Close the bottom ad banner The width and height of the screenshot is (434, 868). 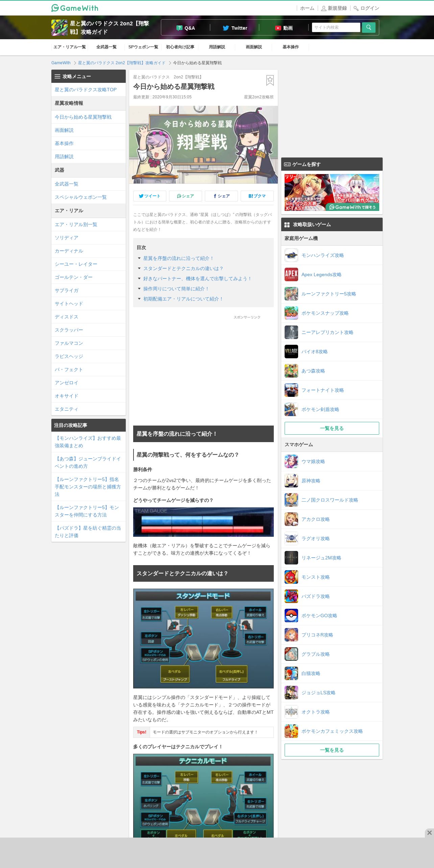click(x=429, y=833)
